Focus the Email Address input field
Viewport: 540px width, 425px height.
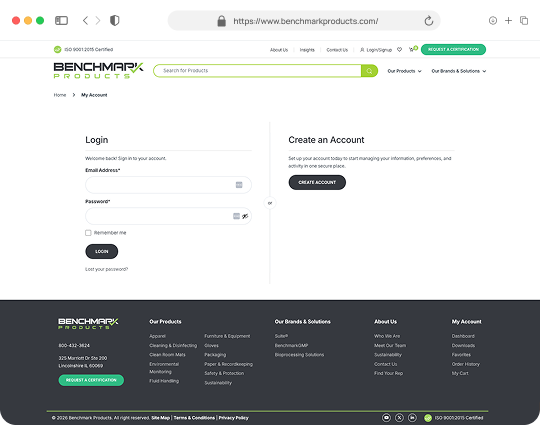168,185
